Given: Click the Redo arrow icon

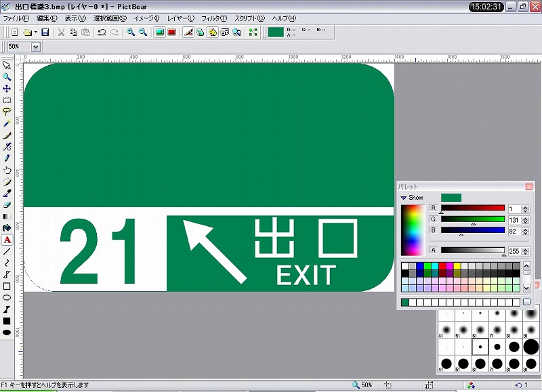Looking at the screenshot, I should pos(114,32).
